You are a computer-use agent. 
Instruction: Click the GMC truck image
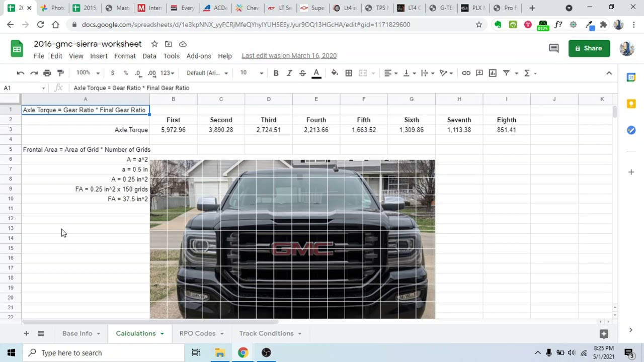292,239
